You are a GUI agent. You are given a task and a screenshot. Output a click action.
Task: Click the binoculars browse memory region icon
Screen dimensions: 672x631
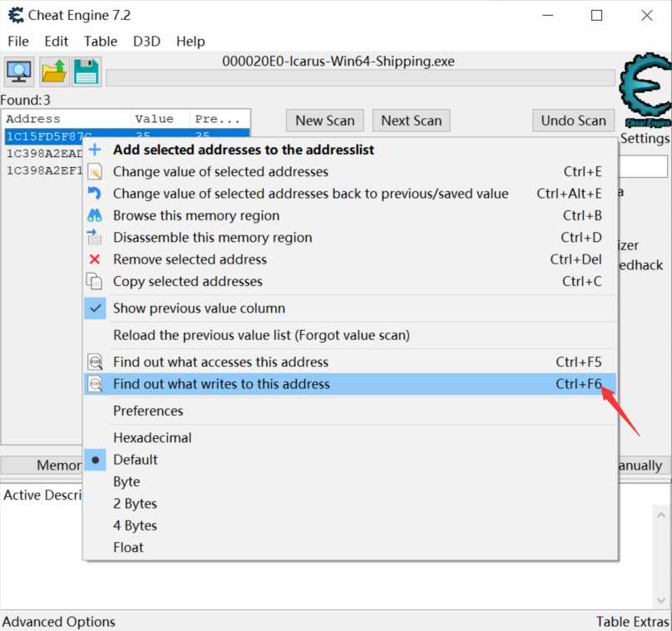point(96,215)
